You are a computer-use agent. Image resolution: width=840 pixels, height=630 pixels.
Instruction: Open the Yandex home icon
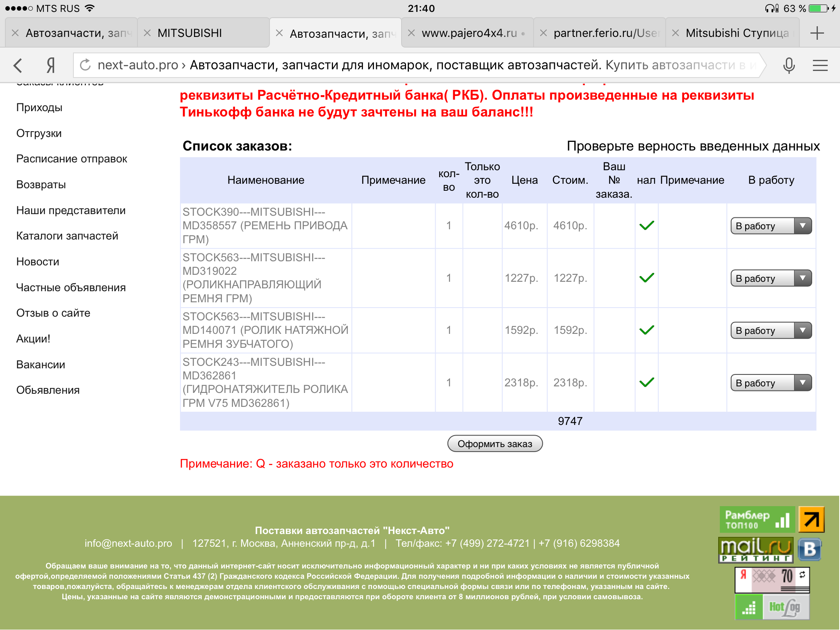pos(50,65)
